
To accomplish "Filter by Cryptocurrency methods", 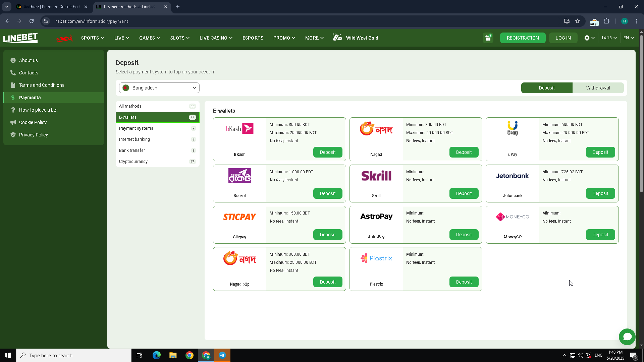I will [157, 162].
